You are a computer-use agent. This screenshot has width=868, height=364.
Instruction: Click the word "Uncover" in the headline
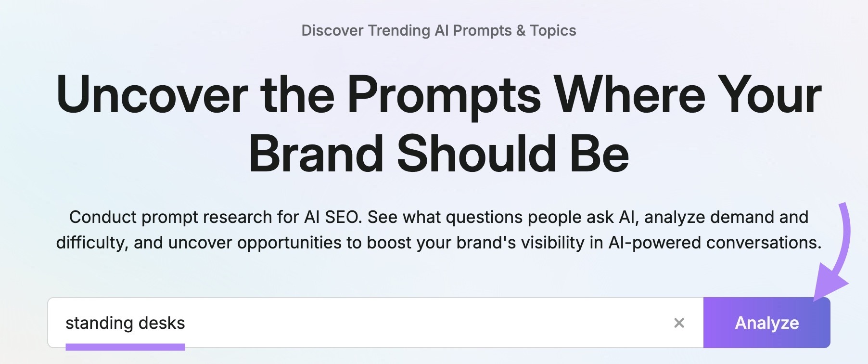tap(152, 95)
